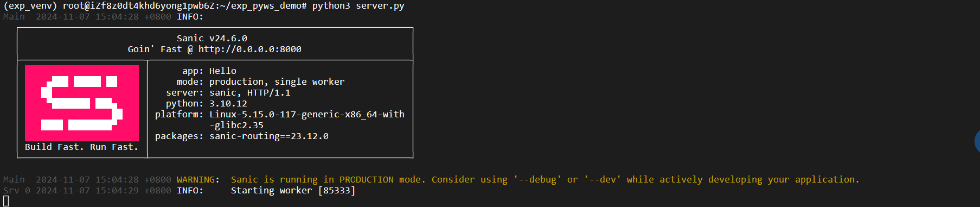Click the PRODUCTION mode warning message
The image size is (980, 207).
point(546,179)
